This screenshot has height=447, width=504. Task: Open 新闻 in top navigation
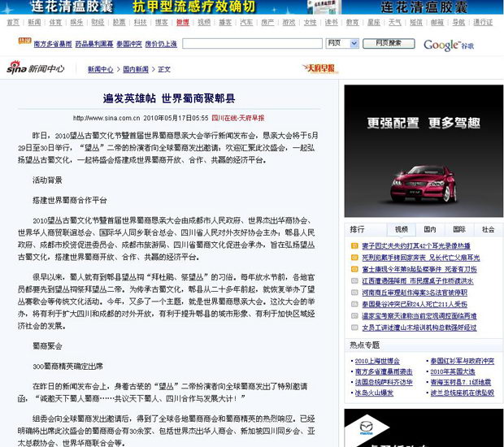coord(34,22)
